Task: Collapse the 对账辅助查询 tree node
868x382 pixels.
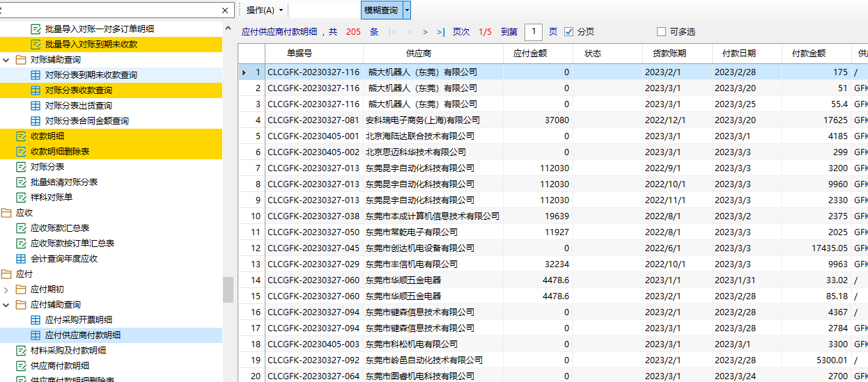Action: coord(6,60)
